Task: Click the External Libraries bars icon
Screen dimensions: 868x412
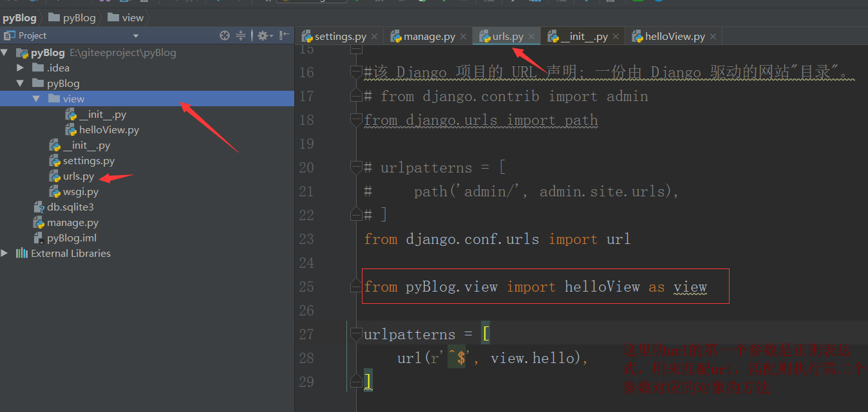Action: tap(22, 253)
